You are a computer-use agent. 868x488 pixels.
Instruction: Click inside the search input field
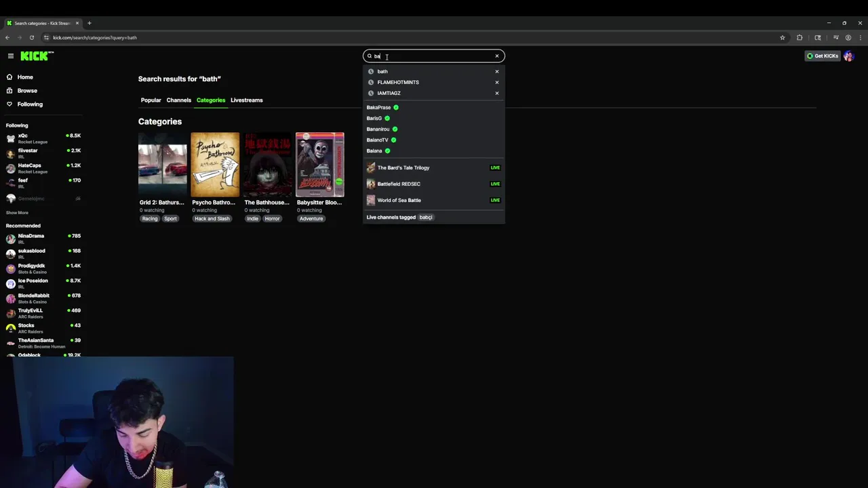point(433,56)
